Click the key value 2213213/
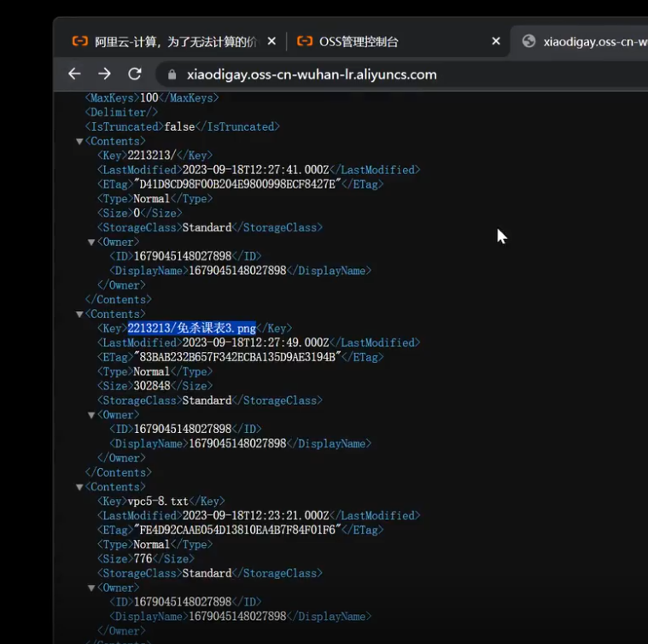This screenshot has height=644, width=648. tap(152, 155)
